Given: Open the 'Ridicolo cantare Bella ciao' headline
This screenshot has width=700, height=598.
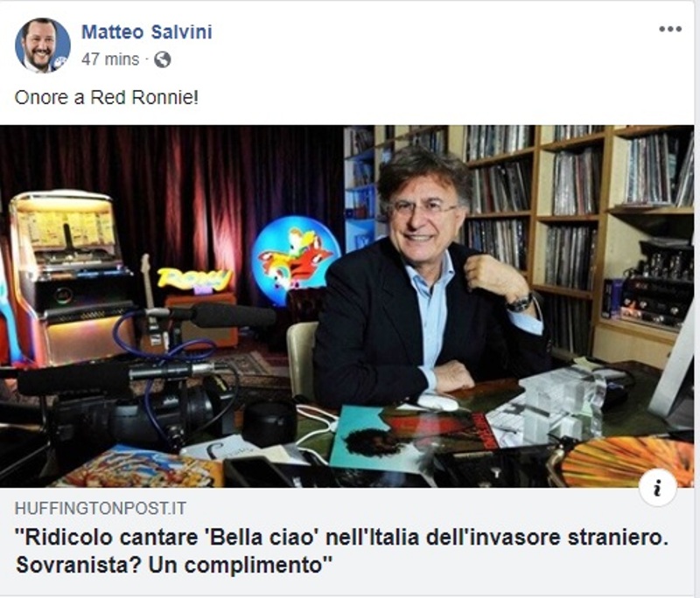Looking at the screenshot, I should pos(342,538).
